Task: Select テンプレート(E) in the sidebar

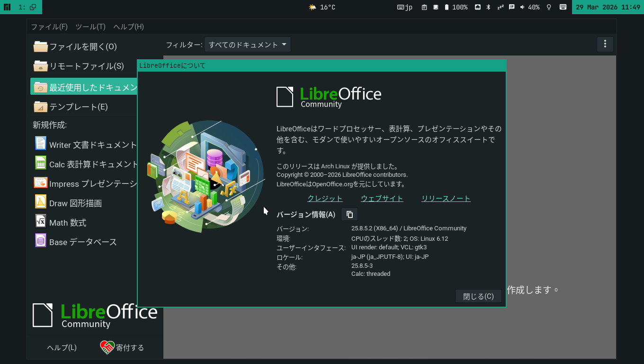Action: coord(84,107)
